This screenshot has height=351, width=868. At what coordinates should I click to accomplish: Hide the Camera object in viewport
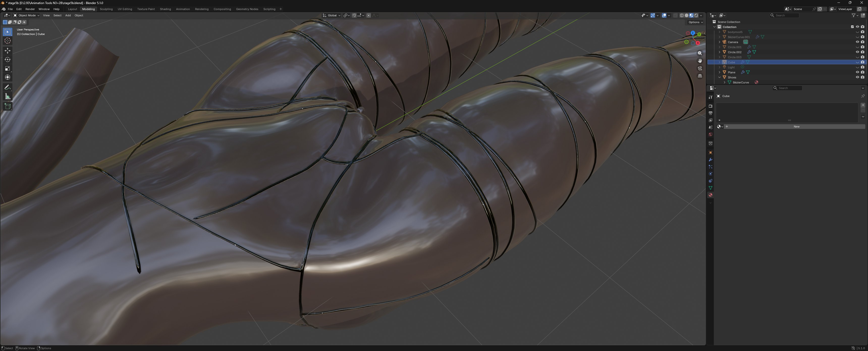(x=857, y=42)
